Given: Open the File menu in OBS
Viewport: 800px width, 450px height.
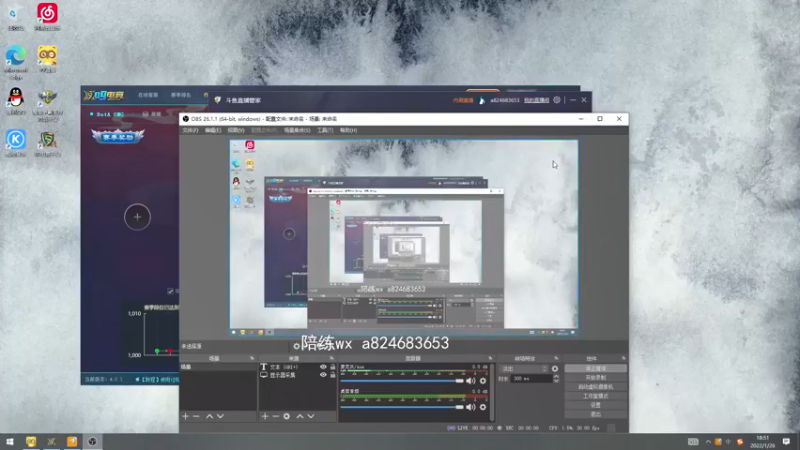Looking at the screenshot, I should click(190, 131).
